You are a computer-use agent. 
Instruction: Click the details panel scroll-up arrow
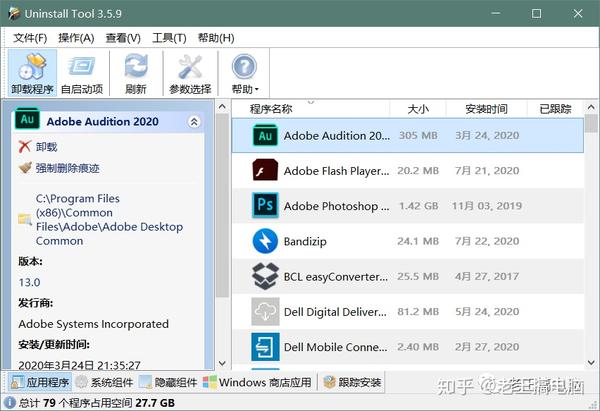tap(222, 107)
